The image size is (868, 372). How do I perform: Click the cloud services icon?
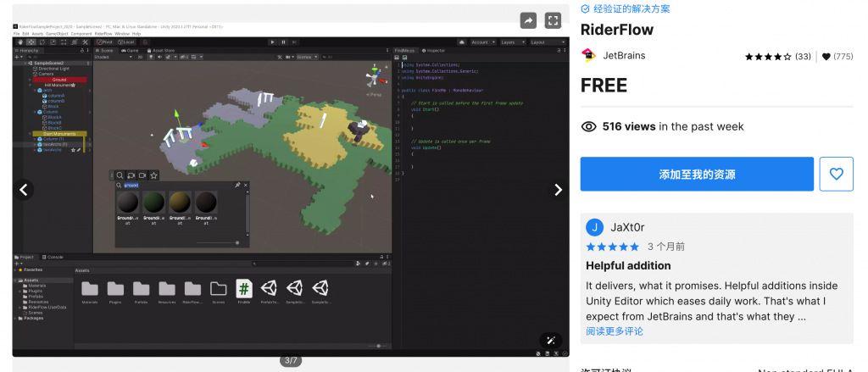[x=462, y=42]
